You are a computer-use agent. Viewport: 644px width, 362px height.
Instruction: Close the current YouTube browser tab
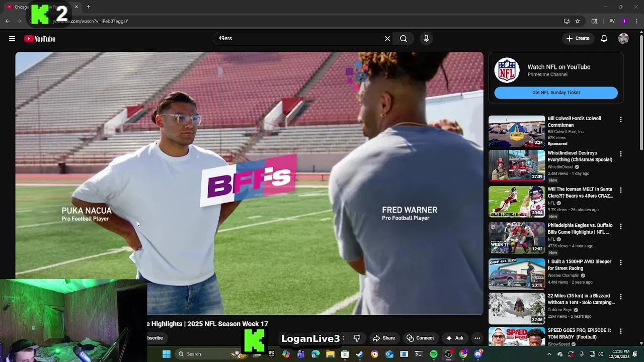coord(76,7)
